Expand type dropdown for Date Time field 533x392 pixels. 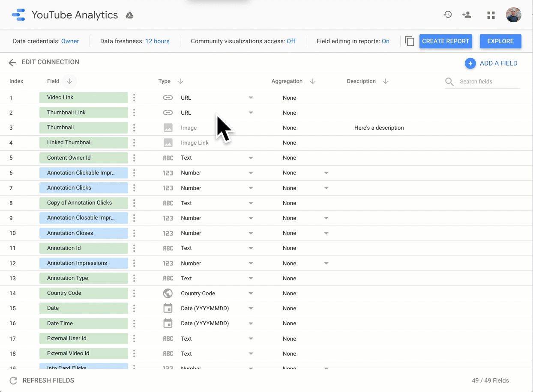click(x=251, y=324)
